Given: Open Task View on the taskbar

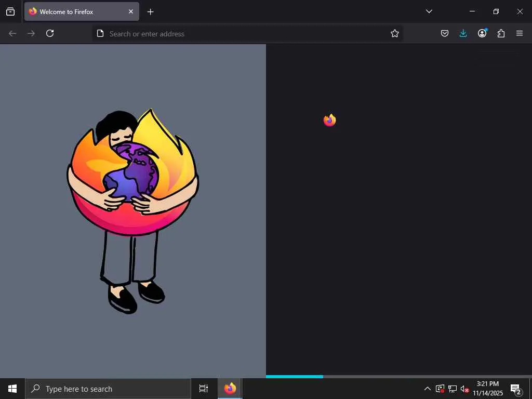Looking at the screenshot, I should coord(204,389).
